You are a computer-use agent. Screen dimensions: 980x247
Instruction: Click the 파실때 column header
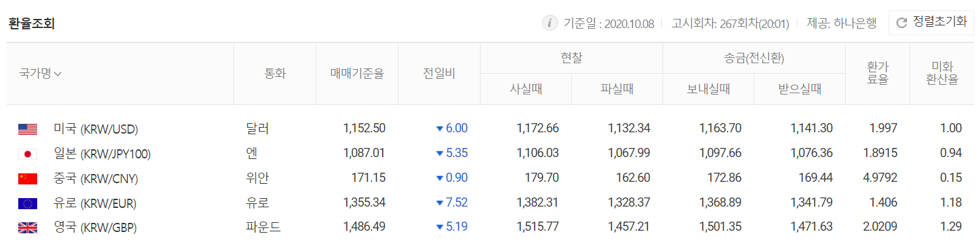coord(617,89)
